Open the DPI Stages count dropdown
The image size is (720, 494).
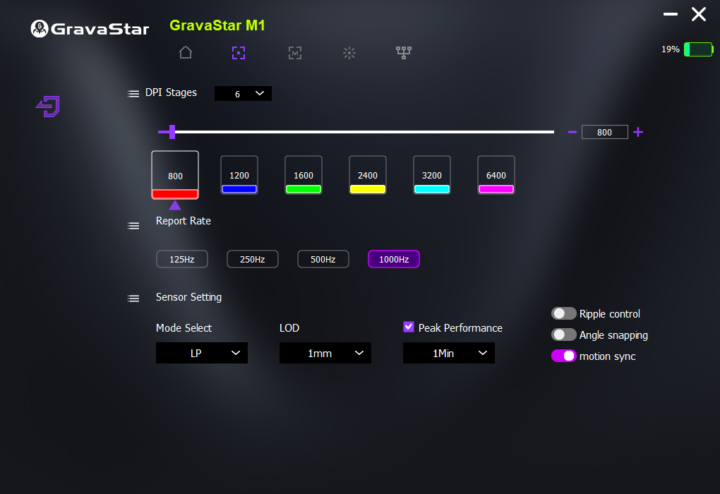coord(243,94)
